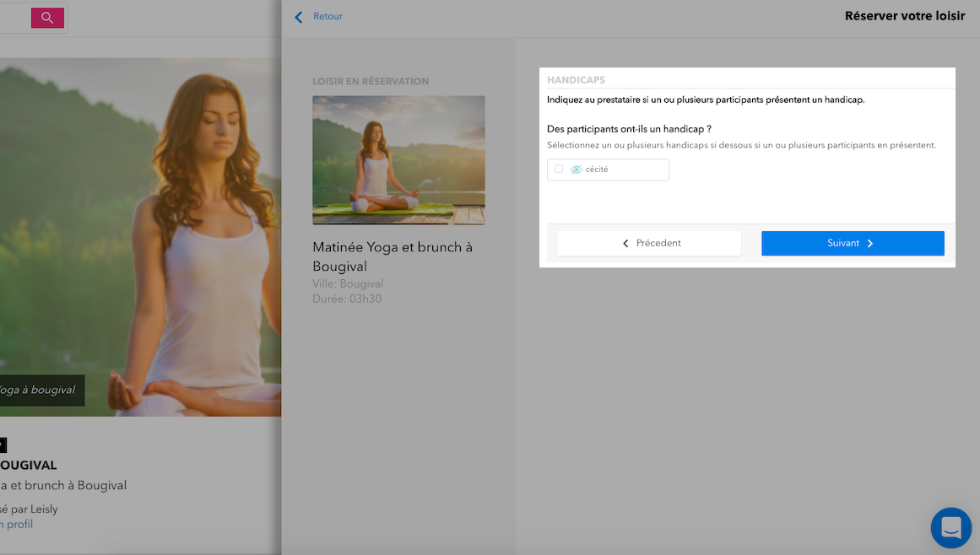Click the HANDICAPS section header
This screenshot has height=555, width=980.
pyautogui.click(x=576, y=80)
